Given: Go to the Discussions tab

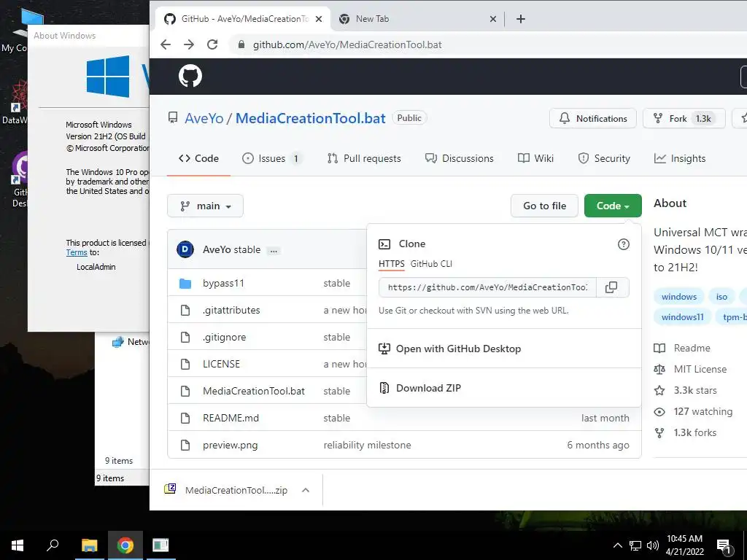Looking at the screenshot, I should (460, 158).
